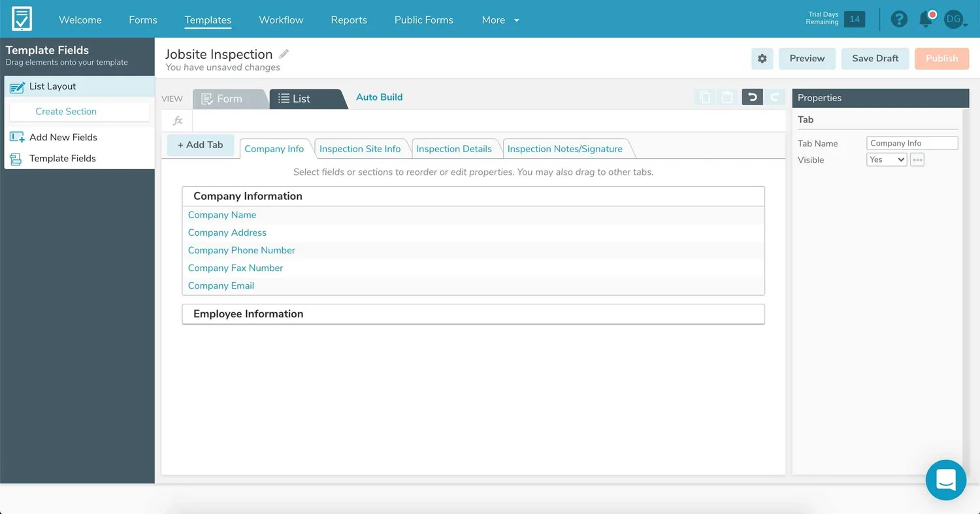This screenshot has width=980, height=514.
Task: Paste using the clipboard icon
Action: 728,97
